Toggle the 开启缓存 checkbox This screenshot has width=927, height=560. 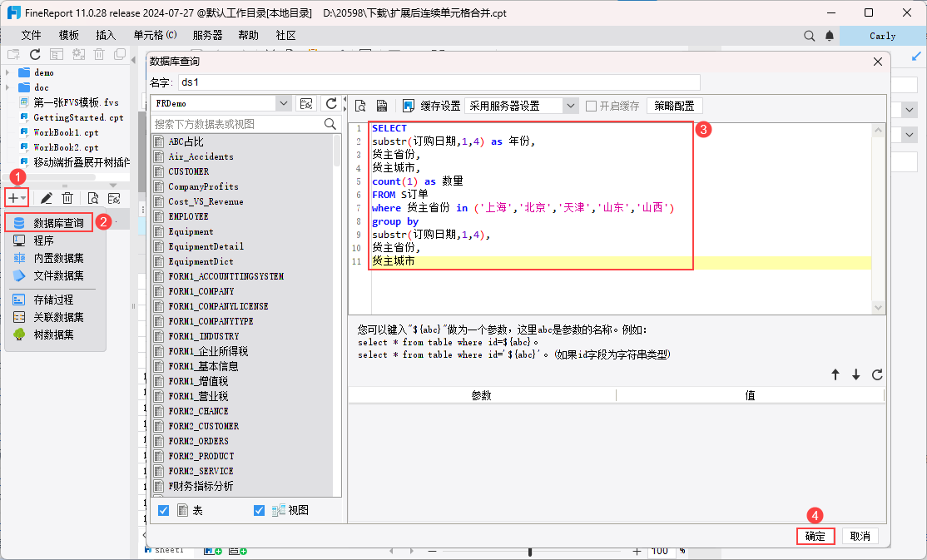click(x=591, y=106)
